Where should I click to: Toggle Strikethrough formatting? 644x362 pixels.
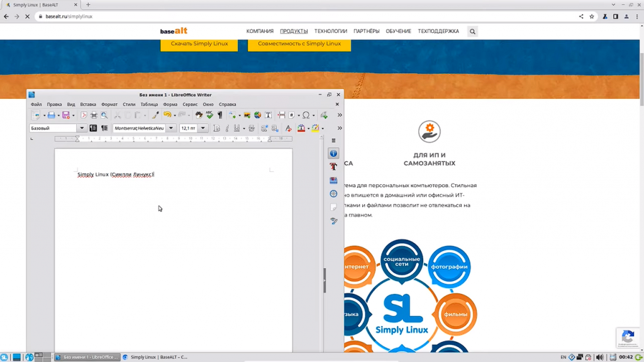click(252, 128)
